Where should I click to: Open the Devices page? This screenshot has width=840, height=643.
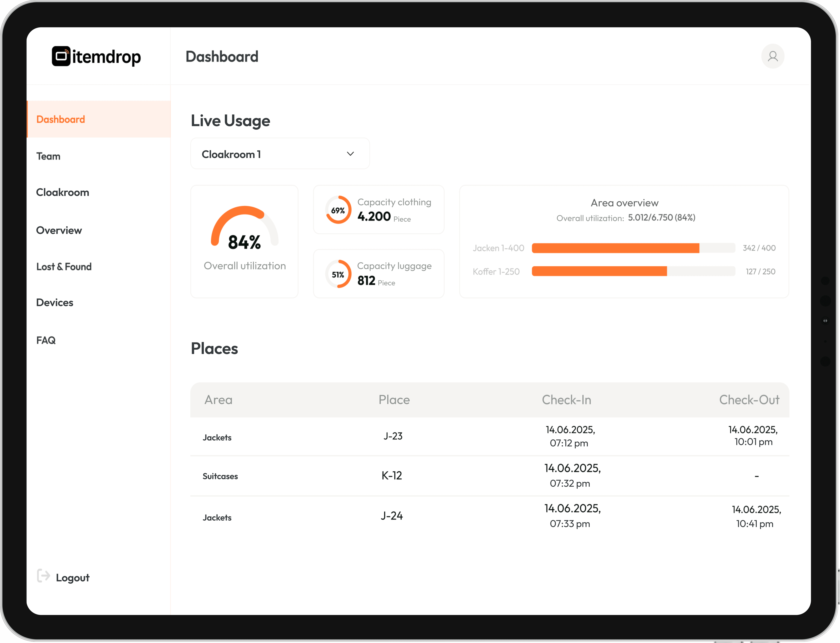click(55, 302)
